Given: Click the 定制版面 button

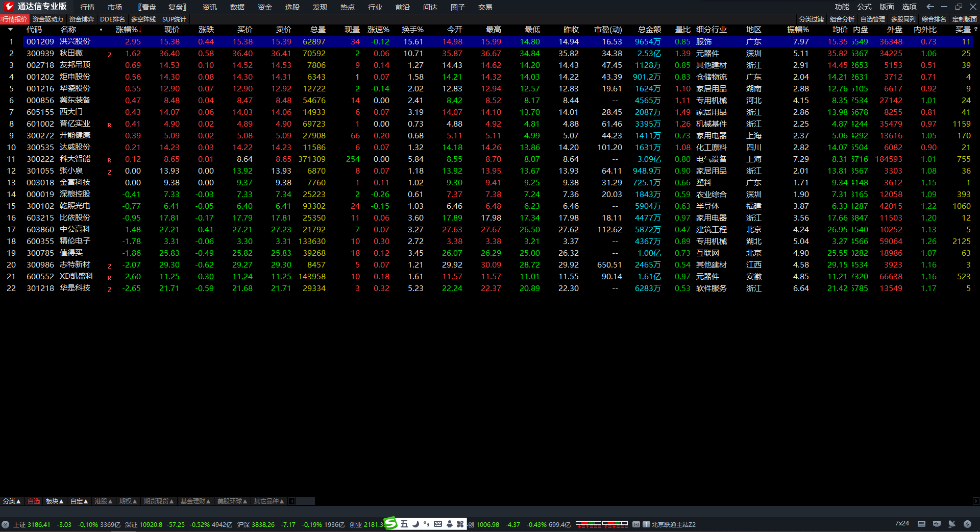Looking at the screenshot, I should pos(965,19).
